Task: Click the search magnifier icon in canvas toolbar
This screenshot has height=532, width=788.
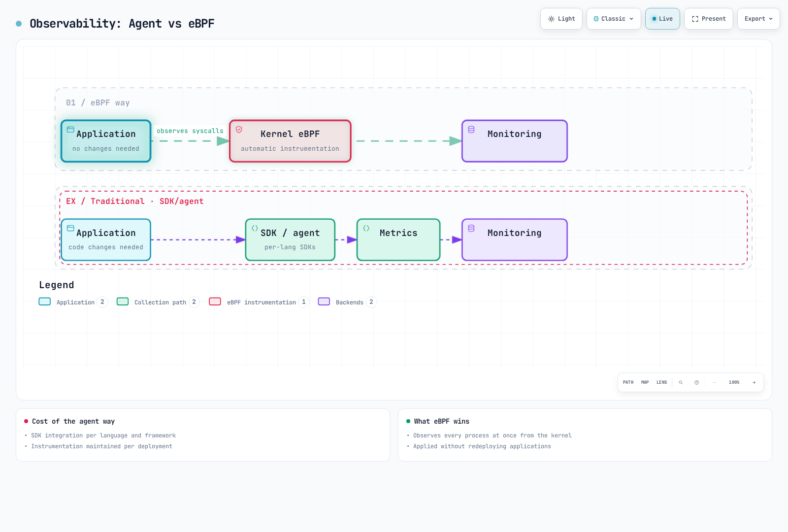Action: click(681, 382)
